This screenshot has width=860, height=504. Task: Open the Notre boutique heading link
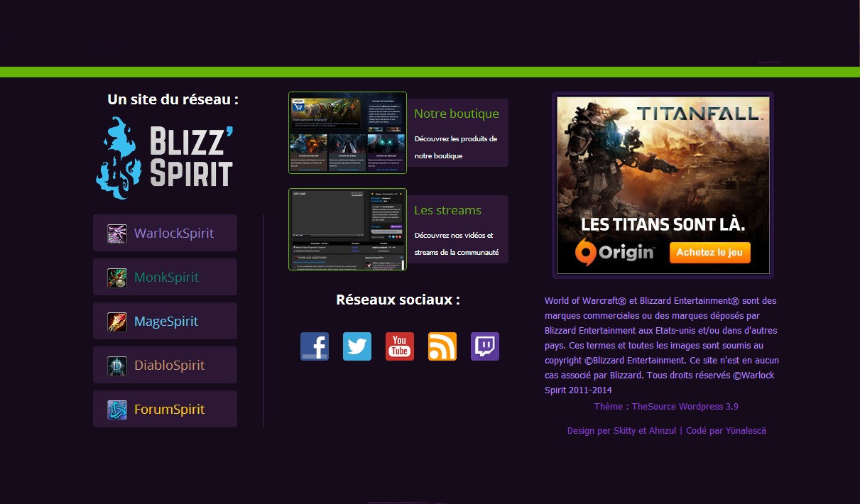point(457,114)
